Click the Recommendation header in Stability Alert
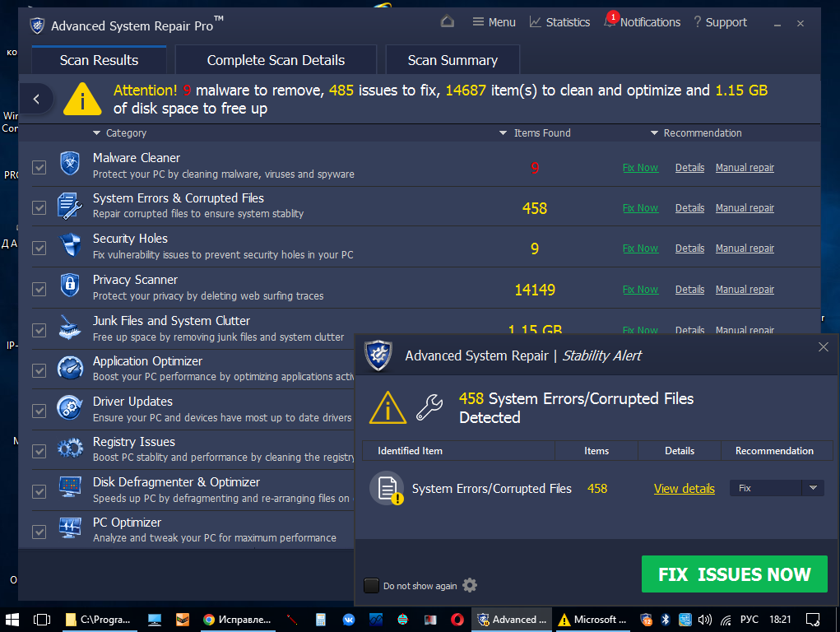Image resolution: width=840 pixels, height=632 pixels. point(774,451)
